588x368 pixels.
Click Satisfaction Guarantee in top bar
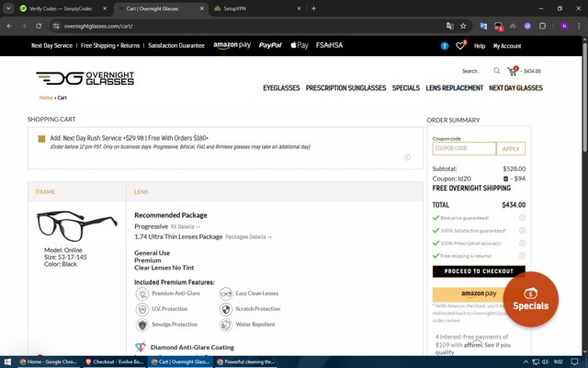176,45
